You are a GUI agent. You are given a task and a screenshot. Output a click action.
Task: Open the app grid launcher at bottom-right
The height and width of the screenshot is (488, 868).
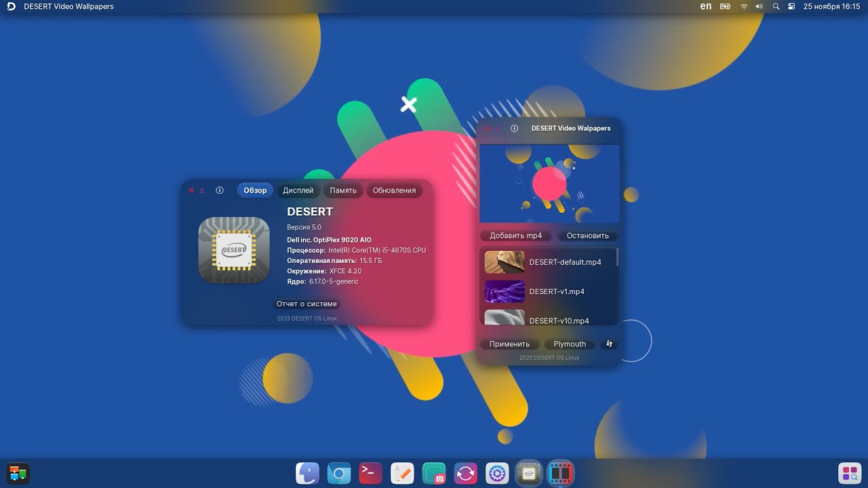[850, 474]
